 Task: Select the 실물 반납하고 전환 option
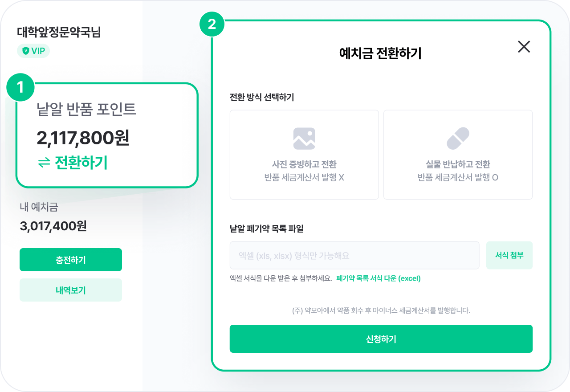click(x=458, y=155)
